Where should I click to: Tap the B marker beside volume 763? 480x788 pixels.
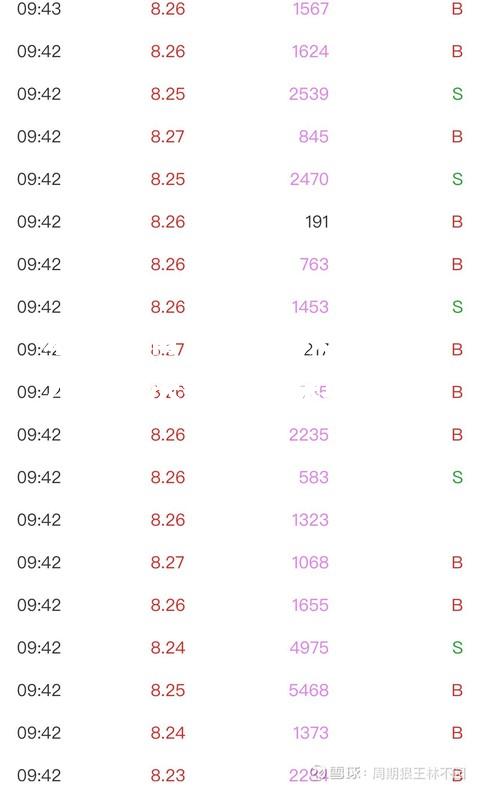[x=457, y=264]
